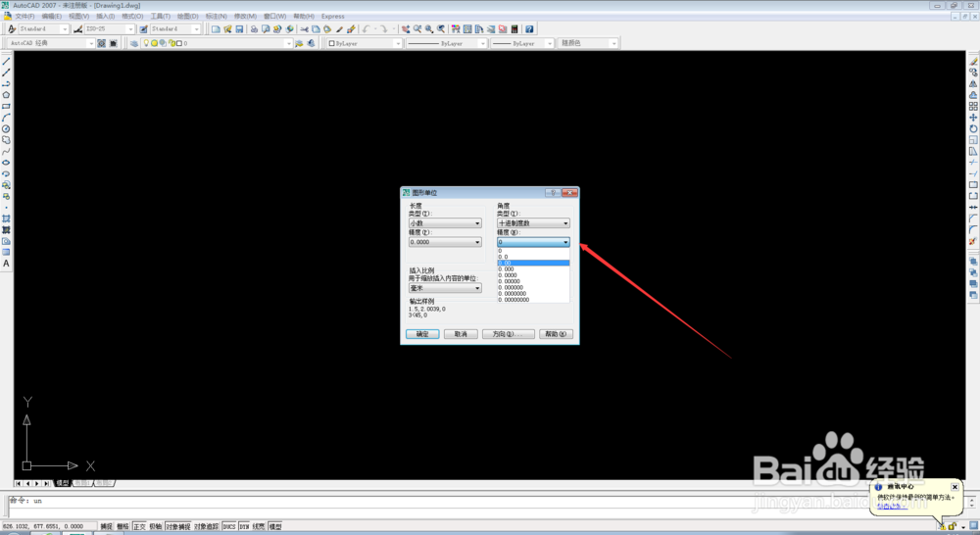Image resolution: width=980 pixels, height=535 pixels.
Task: Toggle 对象捕捉 object snap in status bar
Action: [x=178, y=526]
